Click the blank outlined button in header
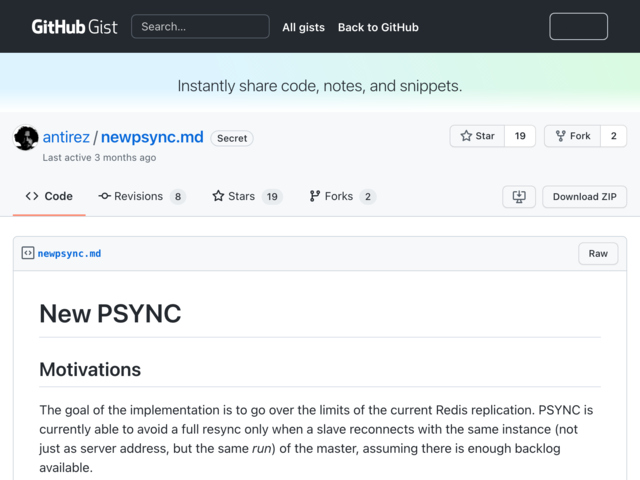Viewport: 640px width, 480px height. [x=578, y=27]
